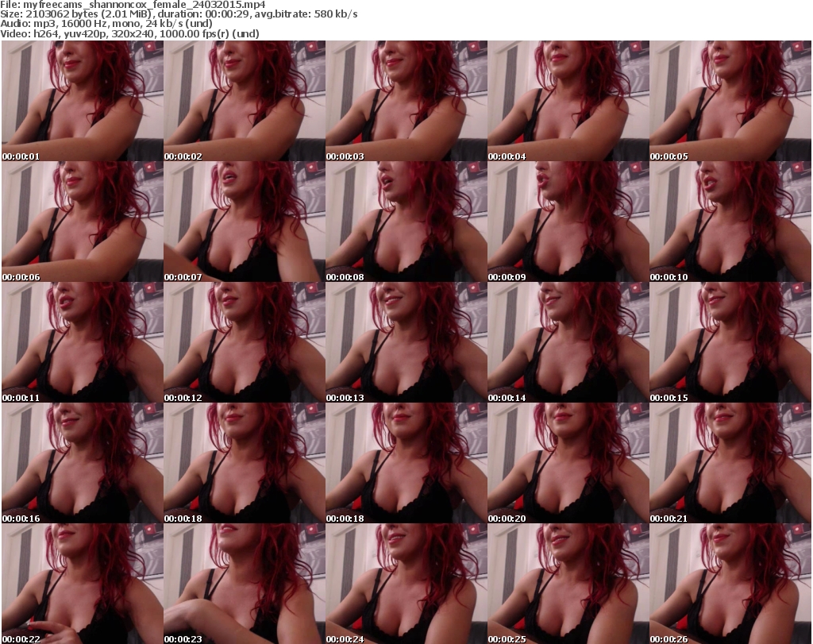Select the thumbnail frame stamped 00:00:23
This screenshot has height=644, width=813.
[x=245, y=584]
